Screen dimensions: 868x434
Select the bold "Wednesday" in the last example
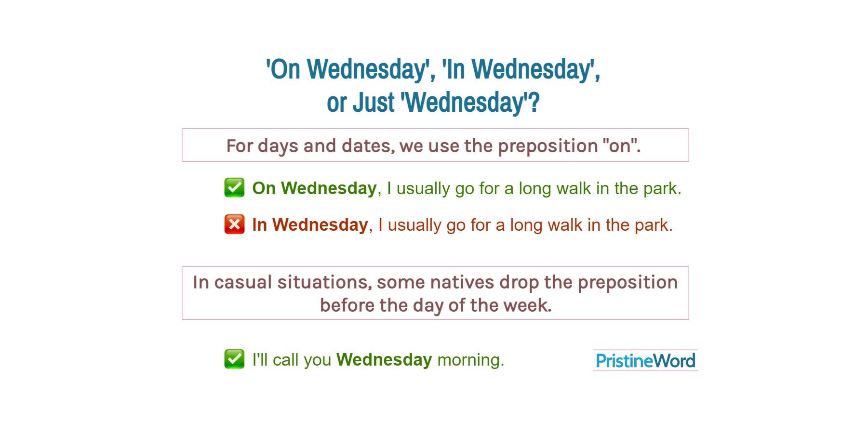click(384, 360)
